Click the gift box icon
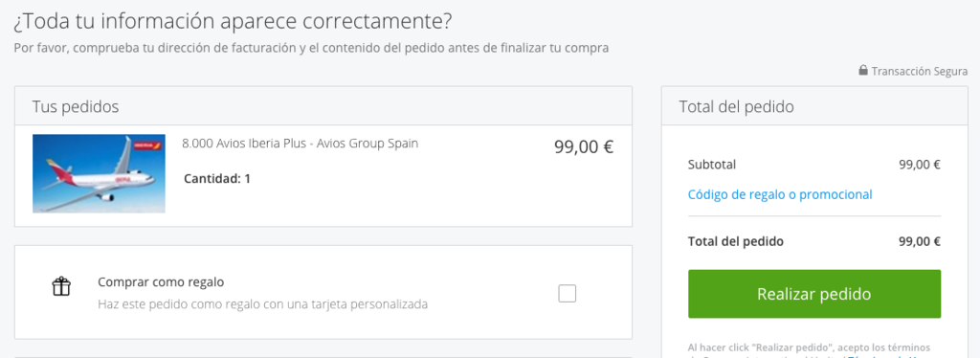980x358 pixels. (x=61, y=286)
